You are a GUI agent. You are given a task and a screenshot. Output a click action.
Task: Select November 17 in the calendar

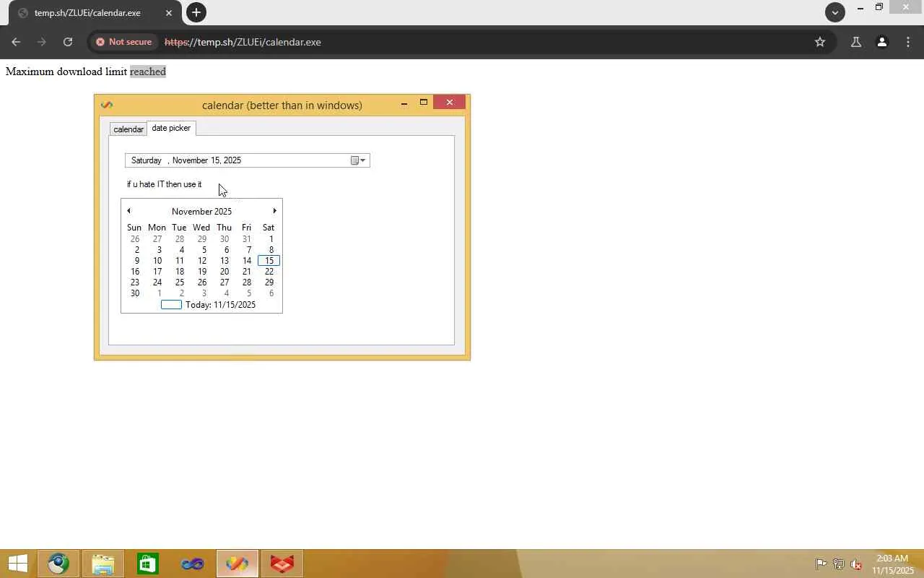pyautogui.click(x=157, y=272)
